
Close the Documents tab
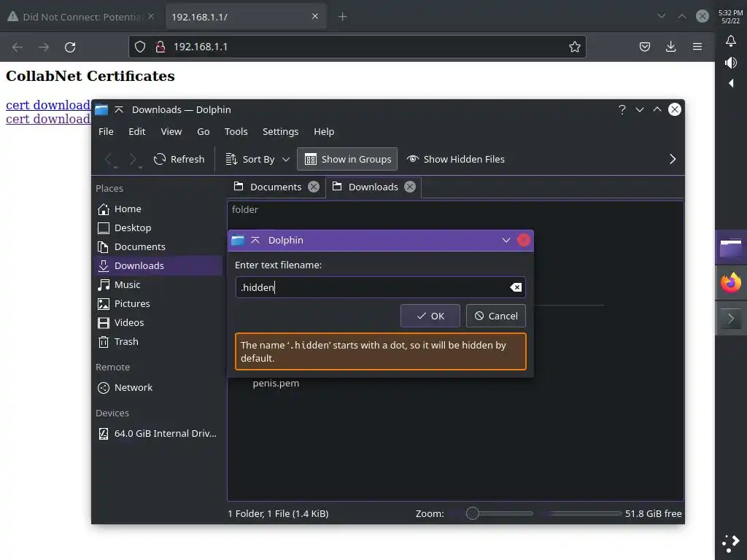314,187
